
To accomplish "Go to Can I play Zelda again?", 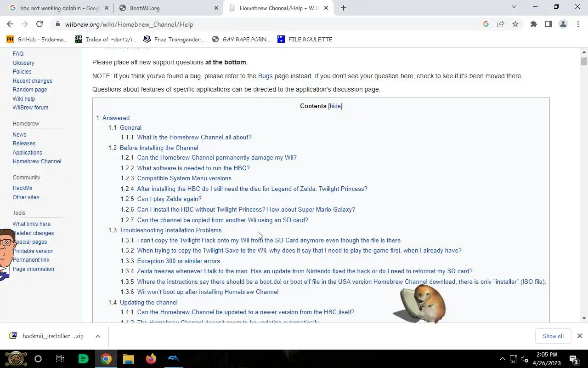I will point(169,199).
